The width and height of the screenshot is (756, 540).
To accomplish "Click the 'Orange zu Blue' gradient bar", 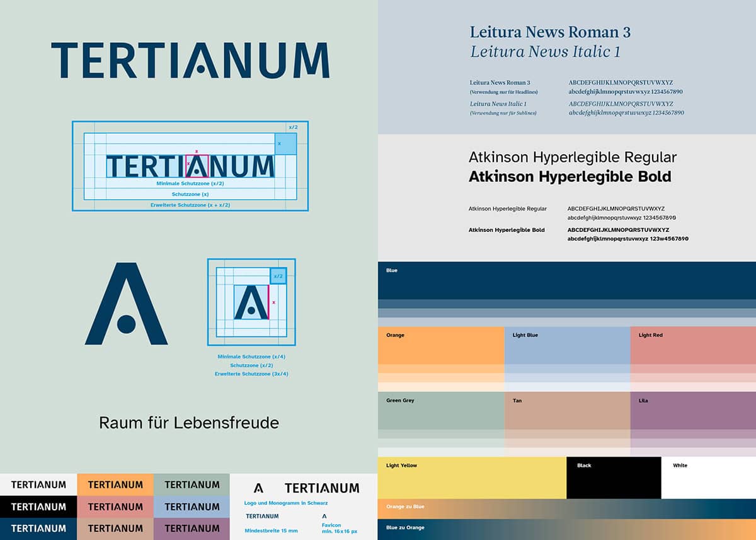I will coord(567,508).
